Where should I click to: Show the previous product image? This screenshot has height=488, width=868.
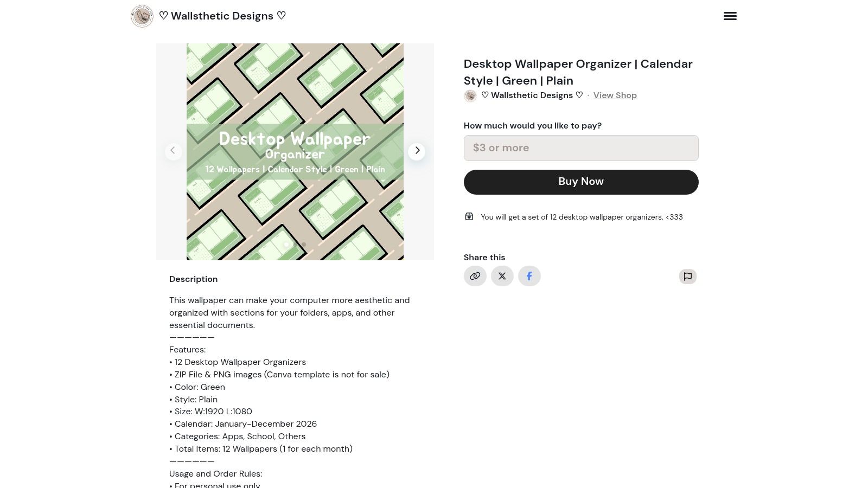tap(174, 151)
